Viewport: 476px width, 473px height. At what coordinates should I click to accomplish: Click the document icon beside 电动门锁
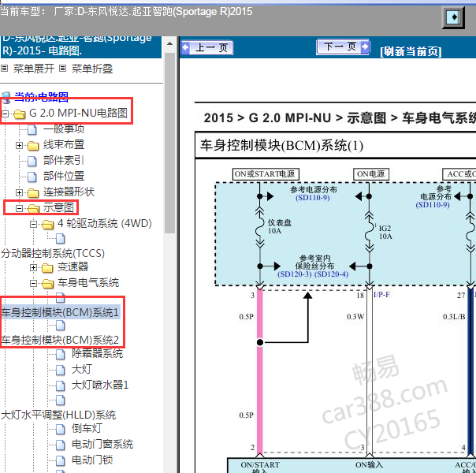tap(61, 461)
